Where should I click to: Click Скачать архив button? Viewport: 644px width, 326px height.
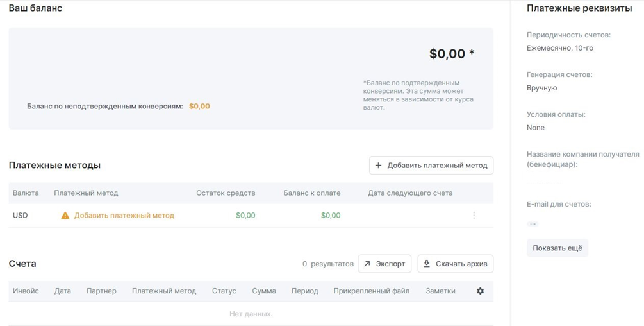tap(456, 264)
